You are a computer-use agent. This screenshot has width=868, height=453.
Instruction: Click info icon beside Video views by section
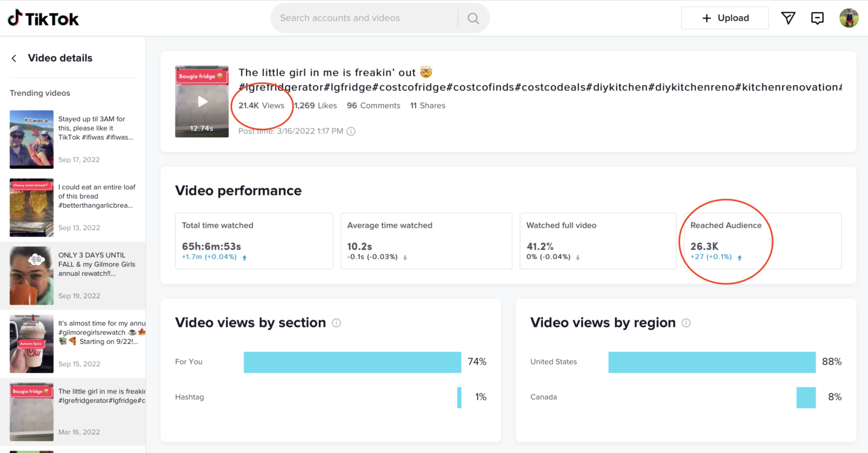pyautogui.click(x=336, y=323)
